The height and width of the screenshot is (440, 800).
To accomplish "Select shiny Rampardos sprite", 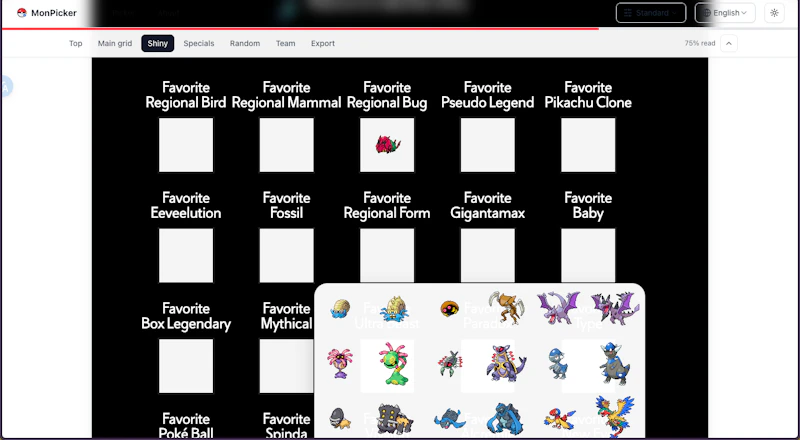I will 614,363.
